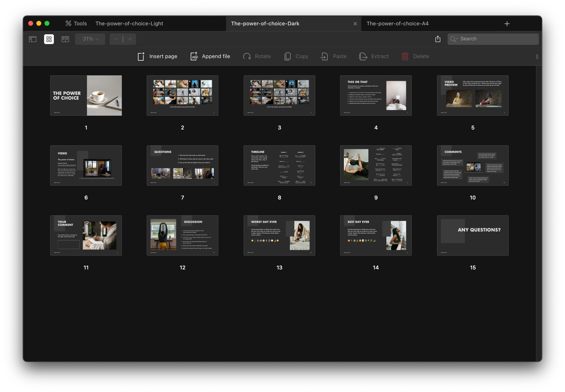Switch to The-power-of-choice-Light tab
The width and height of the screenshot is (565, 392).
point(129,23)
